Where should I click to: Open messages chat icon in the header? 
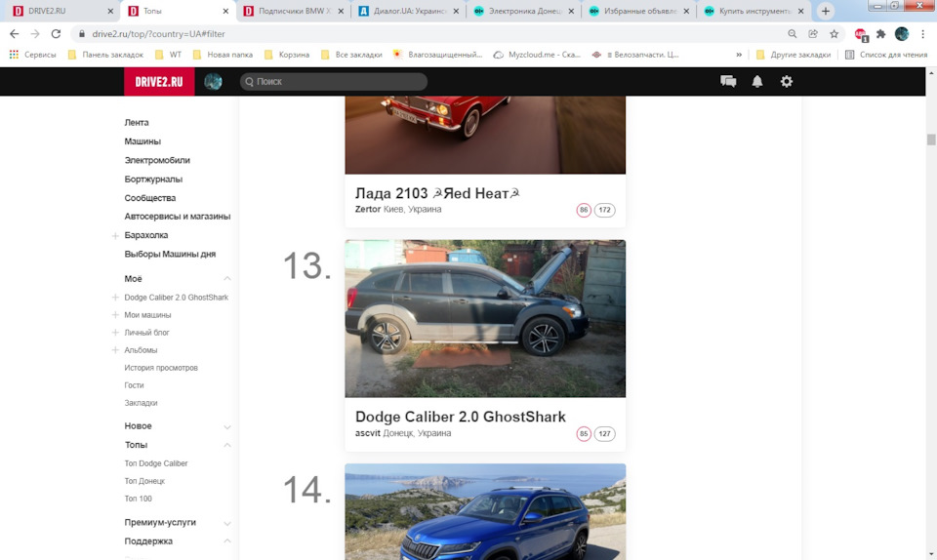click(x=728, y=81)
